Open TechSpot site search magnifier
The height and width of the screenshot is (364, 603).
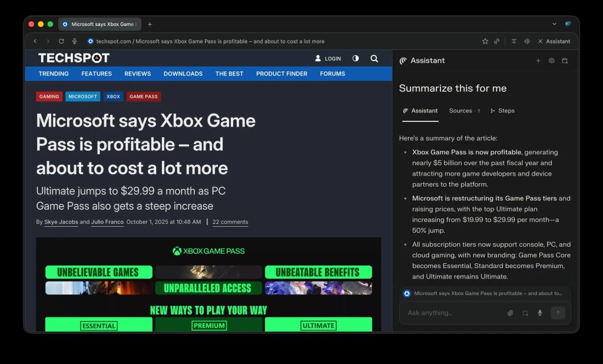374,58
